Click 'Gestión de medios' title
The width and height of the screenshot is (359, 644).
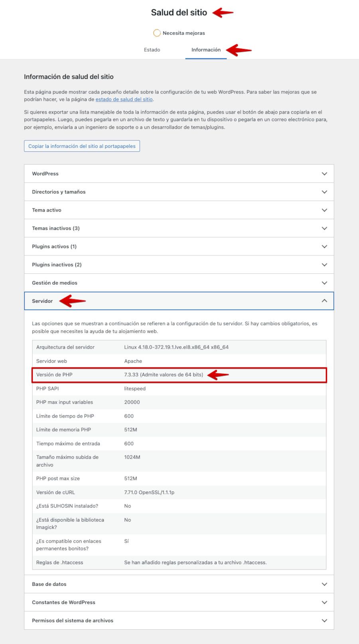pos(55,283)
